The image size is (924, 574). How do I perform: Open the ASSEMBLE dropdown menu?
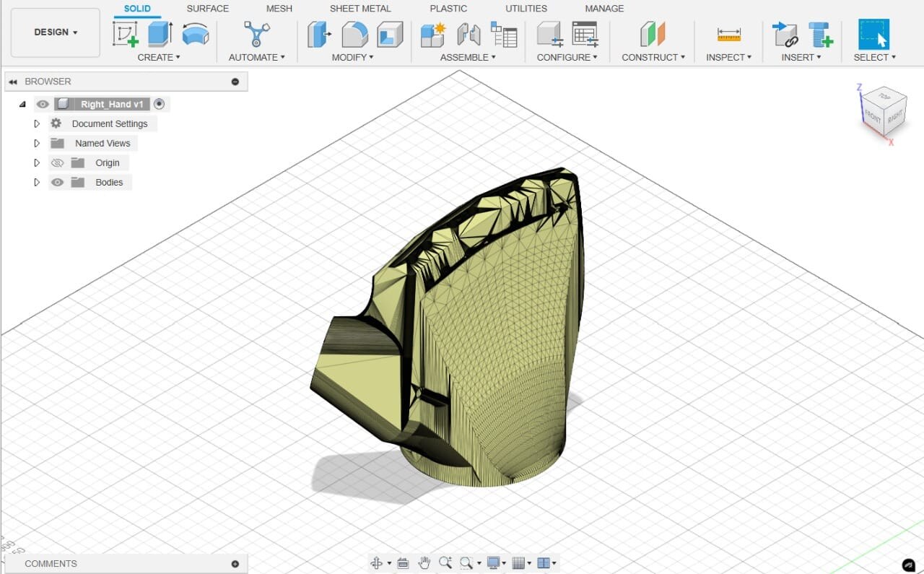(468, 57)
